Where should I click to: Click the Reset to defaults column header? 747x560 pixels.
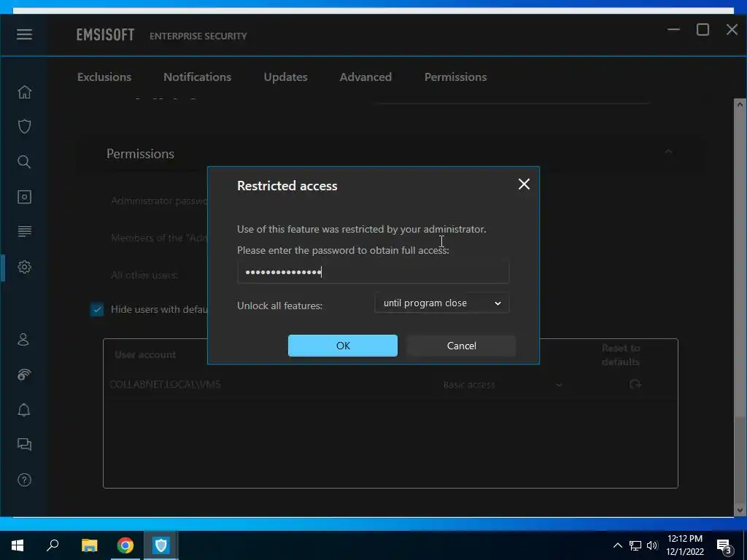tap(620, 355)
